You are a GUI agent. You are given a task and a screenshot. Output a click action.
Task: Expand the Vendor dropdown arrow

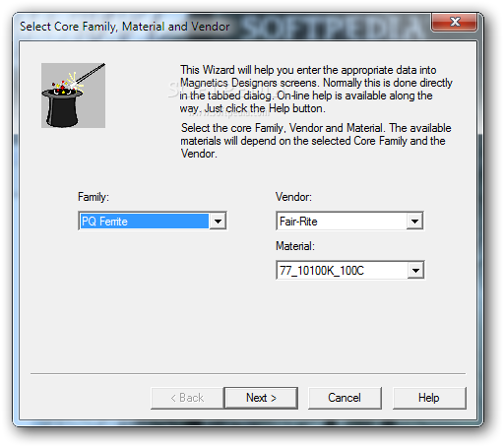pos(414,221)
